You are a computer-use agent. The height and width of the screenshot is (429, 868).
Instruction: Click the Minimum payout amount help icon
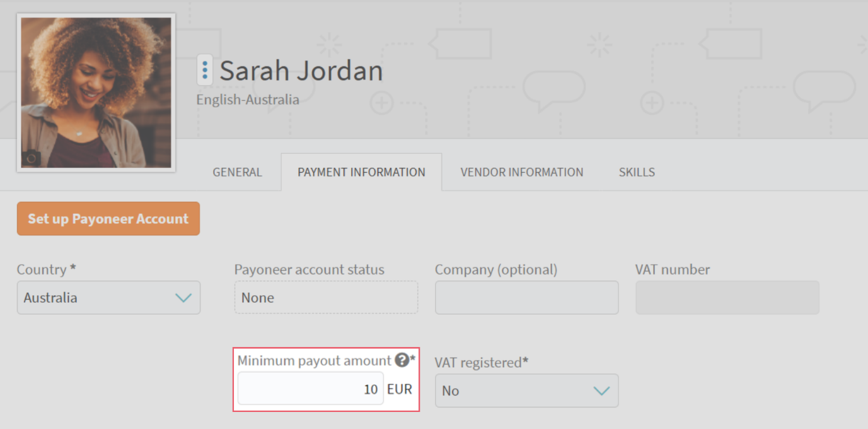coord(402,360)
